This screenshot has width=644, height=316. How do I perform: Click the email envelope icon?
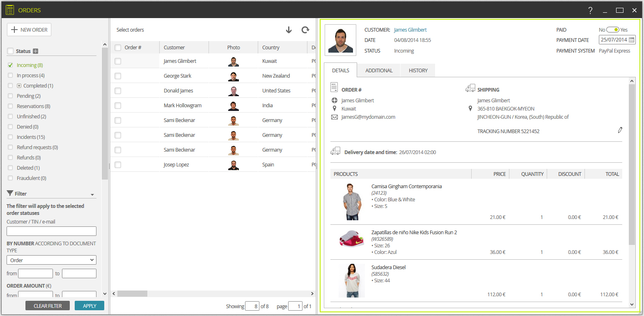[x=335, y=117]
